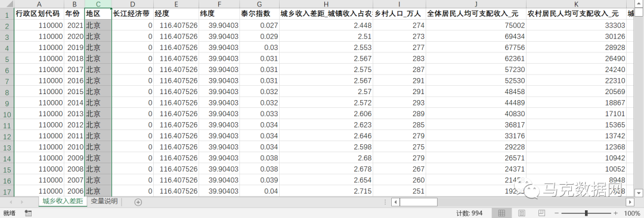This screenshot has width=644, height=218.
Task: Adjust the zoom slider handle
Action: pos(586,213)
